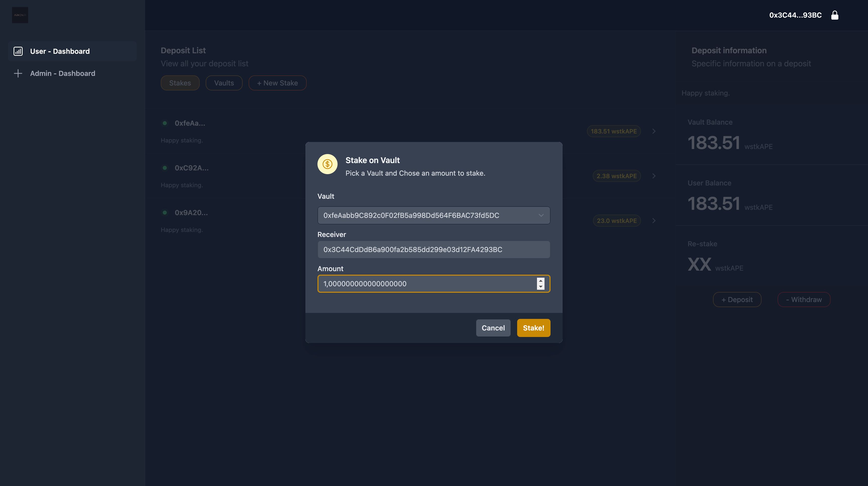
Task: Click the plus icon beside Admin - Dashboard
Action: coord(18,73)
